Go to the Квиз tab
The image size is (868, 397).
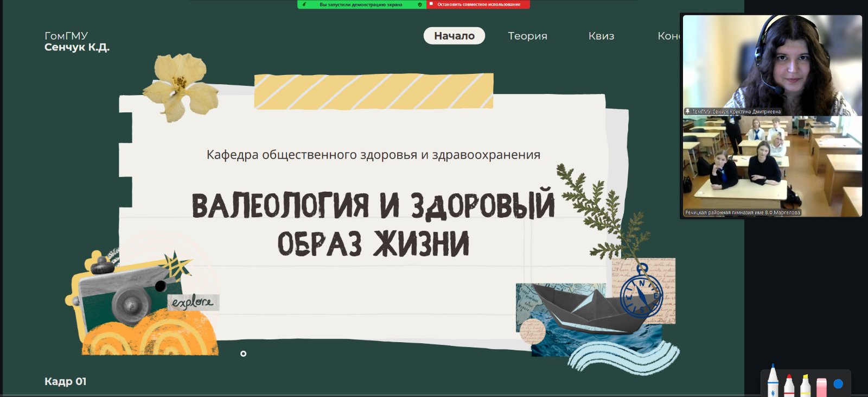tap(601, 36)
